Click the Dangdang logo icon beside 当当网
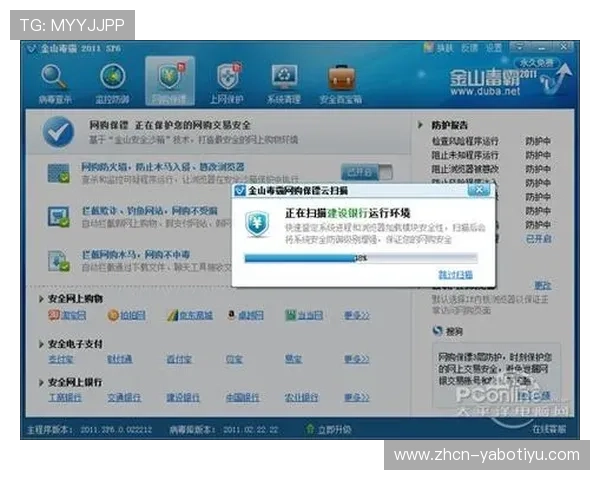This screenshot has height=480, width=600. 291,315
